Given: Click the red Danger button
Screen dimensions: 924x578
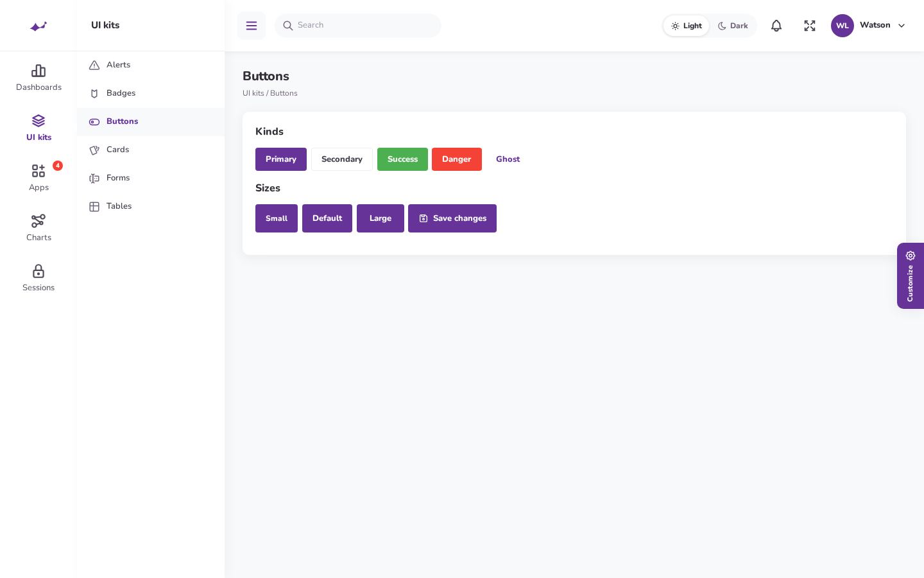Looking at the screenshot, I should click(457, 159).
